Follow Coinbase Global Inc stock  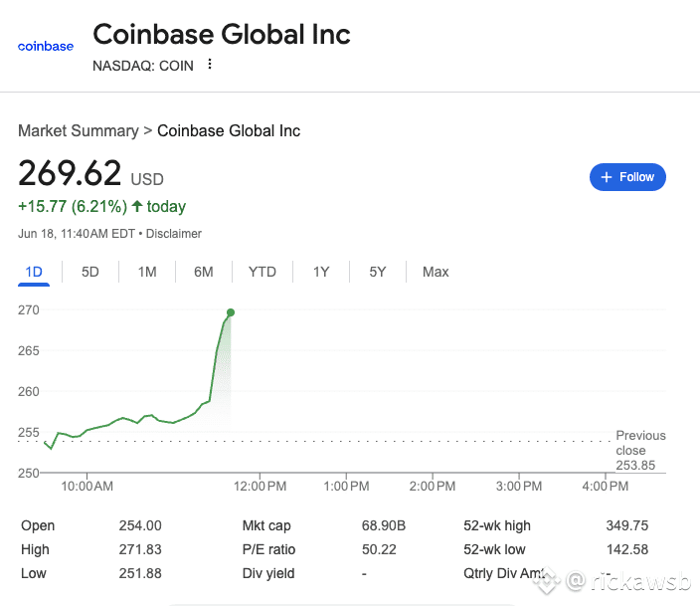pos(627,177)
